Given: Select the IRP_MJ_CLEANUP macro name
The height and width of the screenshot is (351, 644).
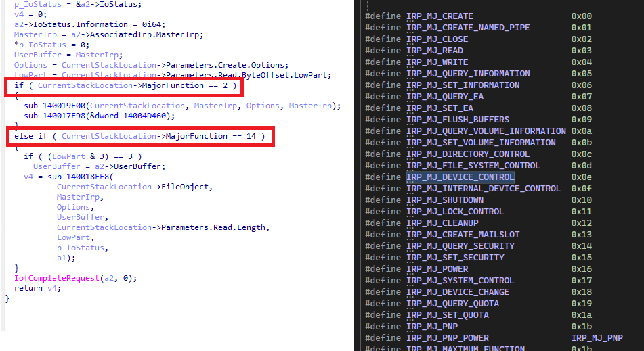Looking at the screenshot, I should pos(442,223).
